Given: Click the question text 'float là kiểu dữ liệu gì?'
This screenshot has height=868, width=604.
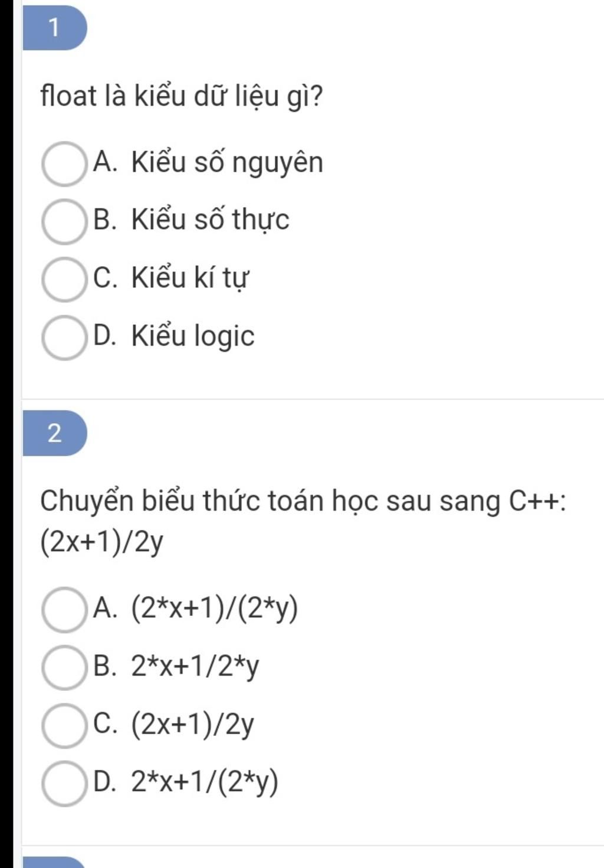Looking at the screenshot, I should click(x=182, y=96).
